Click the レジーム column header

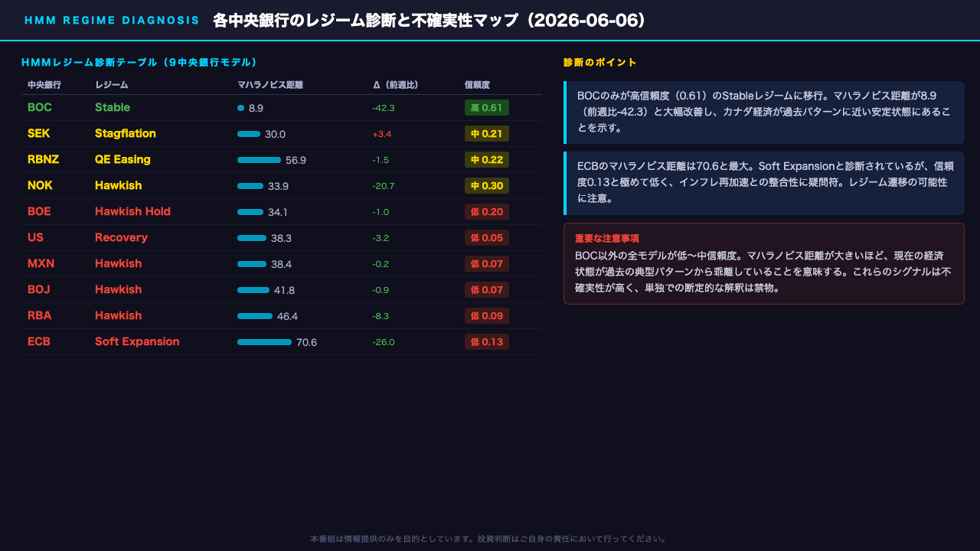coord(112,85)
